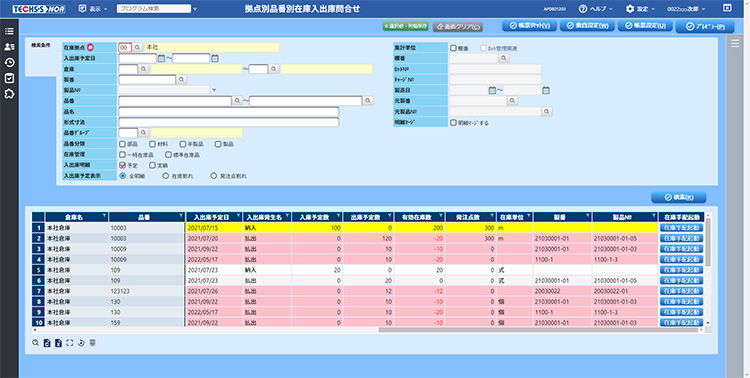Check the 棚番 checkbox in 集計単位
The width and height of the screenshot is (750, 378).
pos(453,48)
